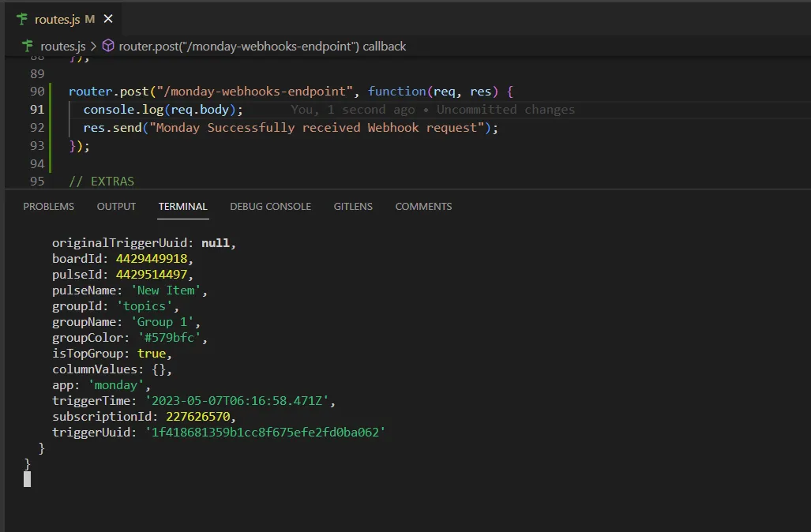Viewport: 811px width, 532px height.
Task: Click the terminal cursor block
Action: [28, 479]
